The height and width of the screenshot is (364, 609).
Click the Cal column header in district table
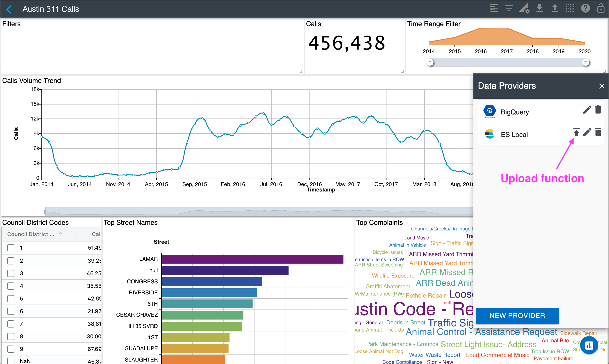pos(96,234)
